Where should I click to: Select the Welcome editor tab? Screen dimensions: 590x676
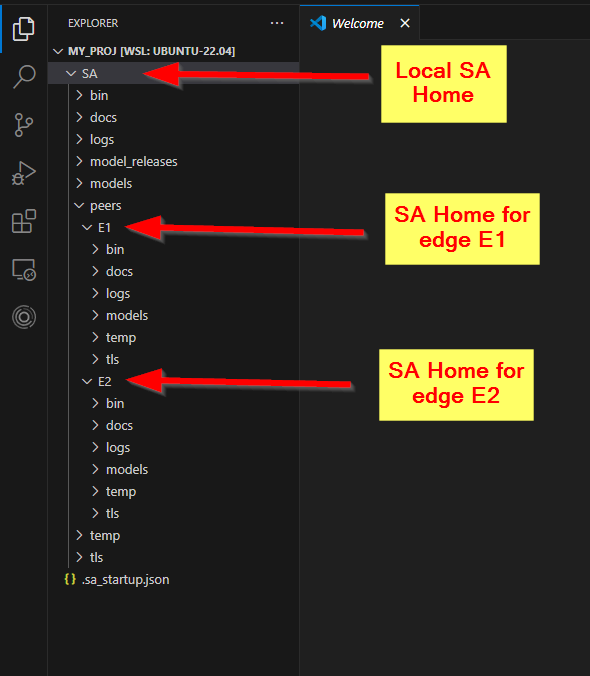[x=359, y=23]
